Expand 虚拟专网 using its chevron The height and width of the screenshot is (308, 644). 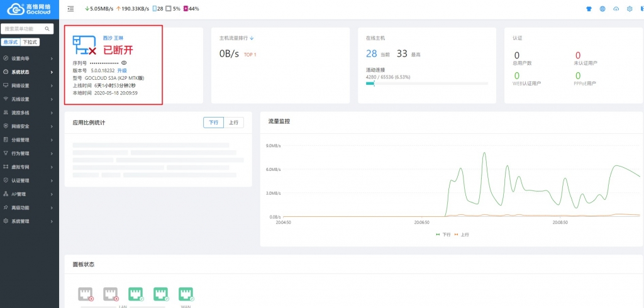point(52,167)
